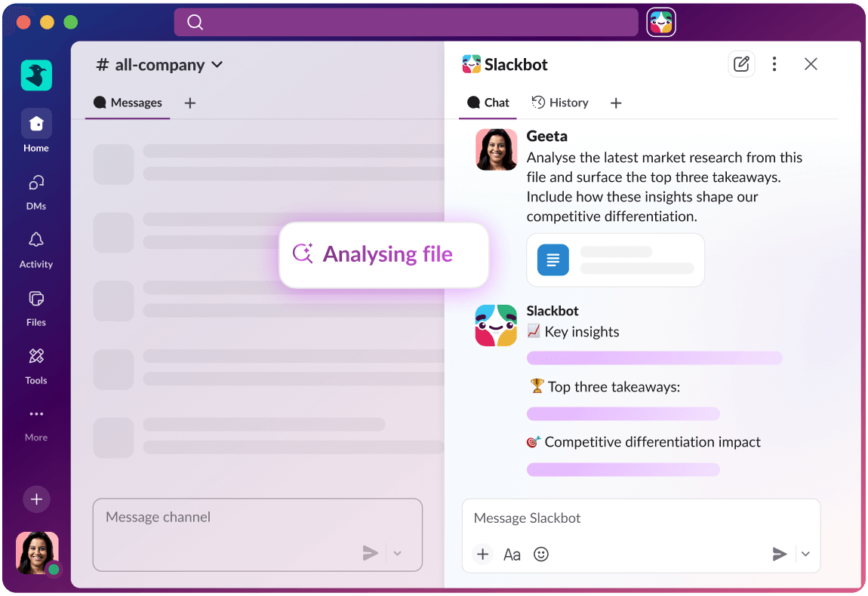Switch to the History tab
This screenshot has height=596, width=868.
(560, 103)
